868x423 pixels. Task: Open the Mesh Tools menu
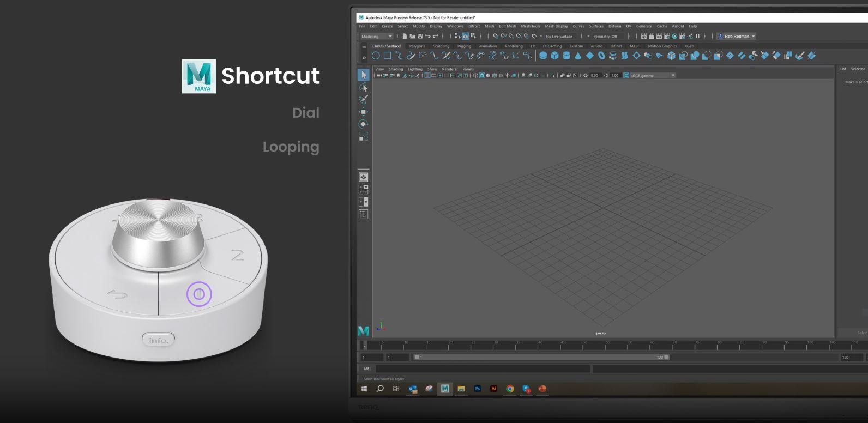[530, 26]
